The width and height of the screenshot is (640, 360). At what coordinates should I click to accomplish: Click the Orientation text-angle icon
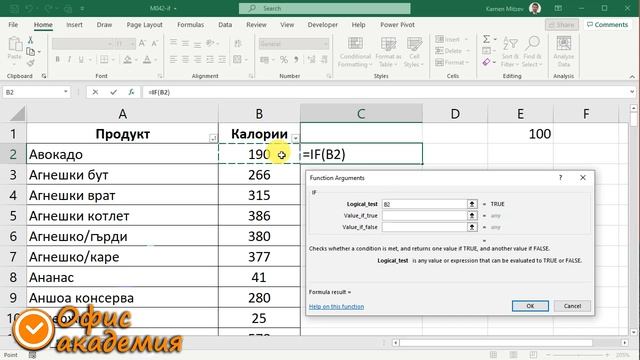[x=210, y=43]
